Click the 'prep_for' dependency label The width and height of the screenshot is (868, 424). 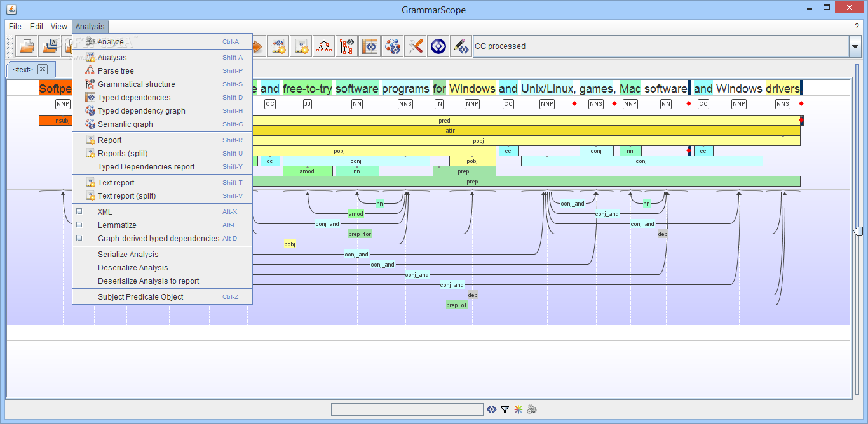pyautogui.click(x=360, y=234)
